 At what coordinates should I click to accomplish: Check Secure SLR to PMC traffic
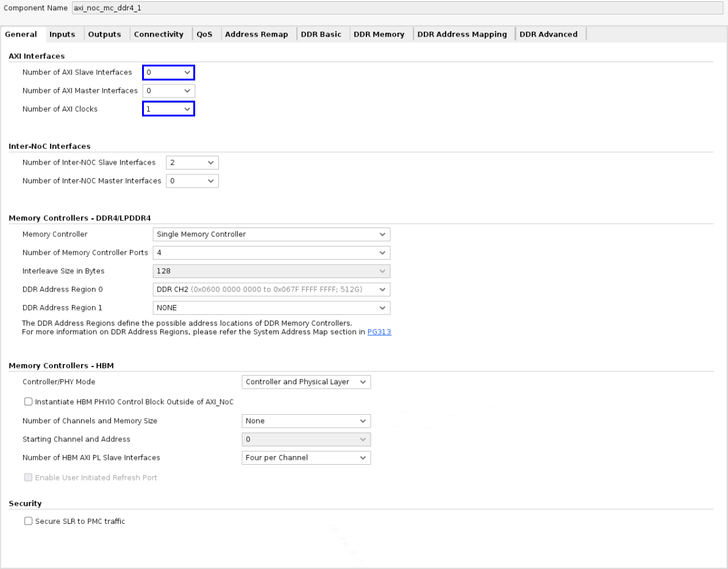coord(28,521)
